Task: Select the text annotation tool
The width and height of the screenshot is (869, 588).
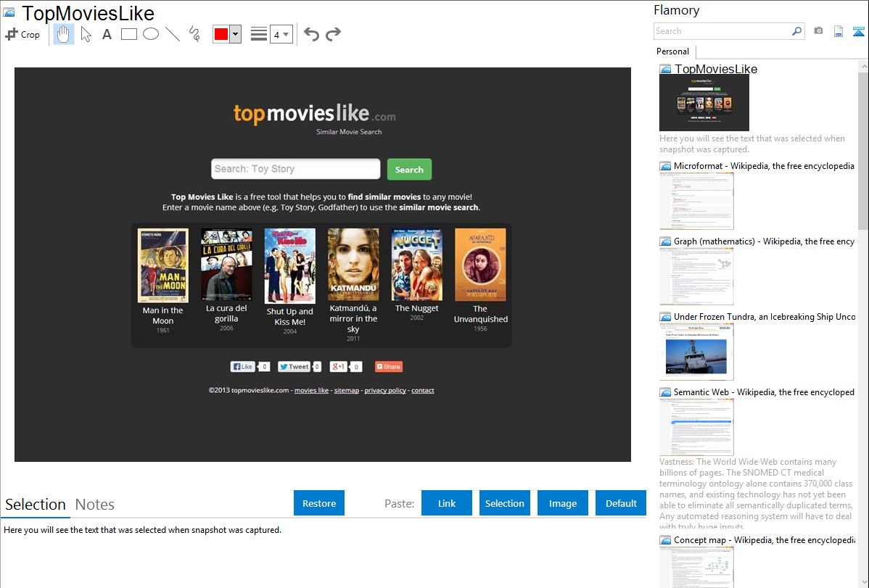Action: 107,34
